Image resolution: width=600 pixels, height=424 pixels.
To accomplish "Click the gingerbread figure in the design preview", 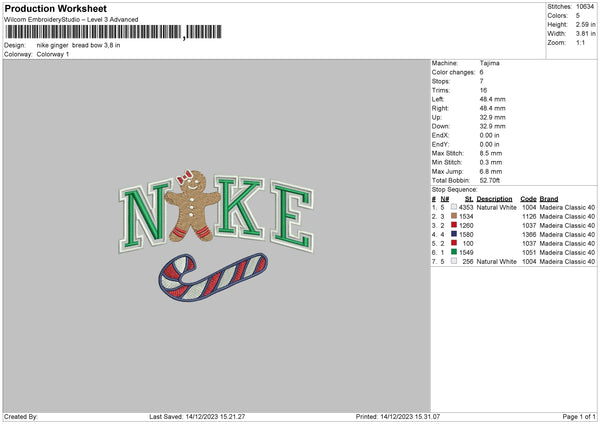I will [x=192, y=207].
